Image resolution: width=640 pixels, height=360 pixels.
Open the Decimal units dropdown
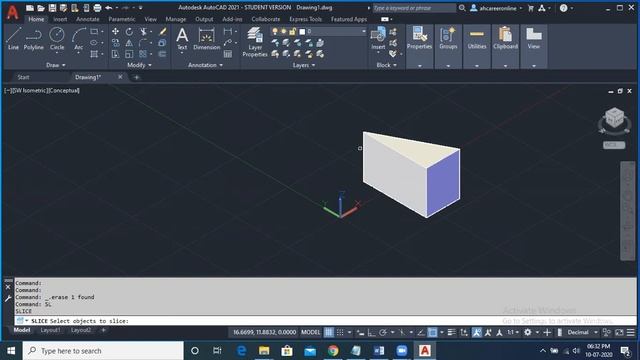582,332
